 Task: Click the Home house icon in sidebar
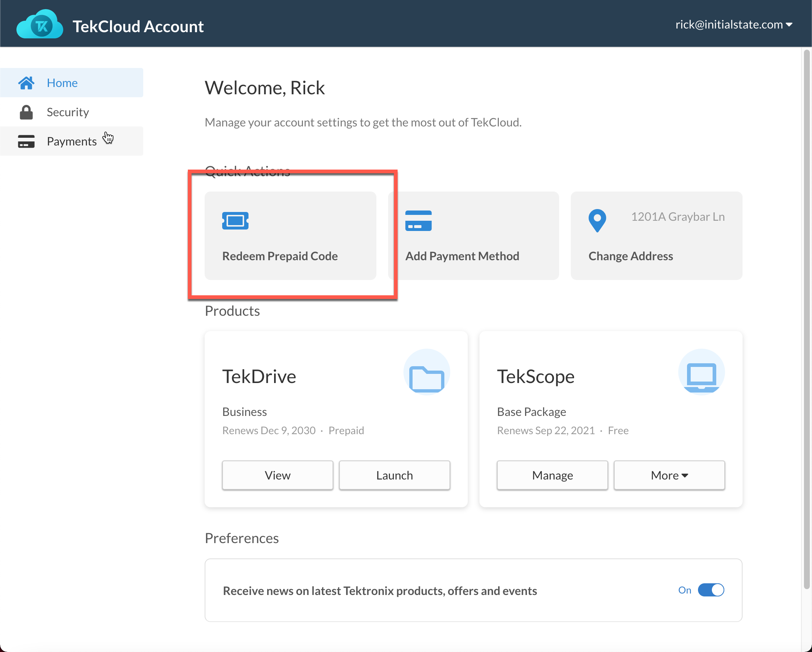(x=26, y=83)
